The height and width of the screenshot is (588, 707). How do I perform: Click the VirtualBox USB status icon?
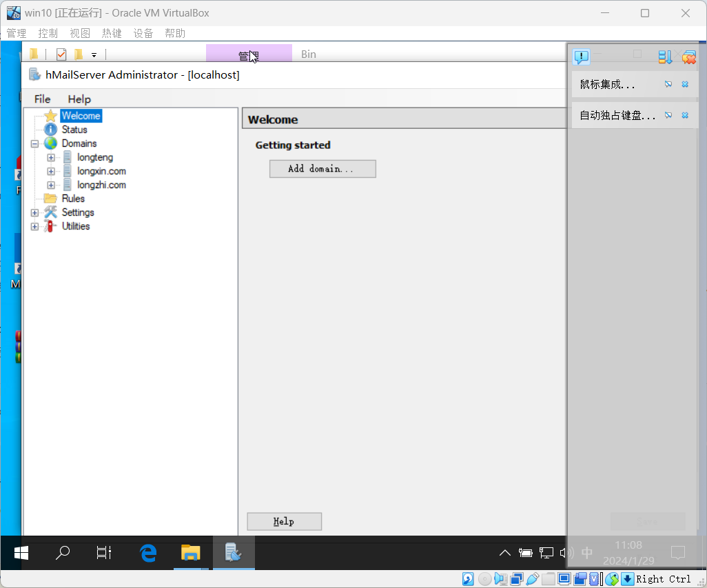[x=533, y=579]
